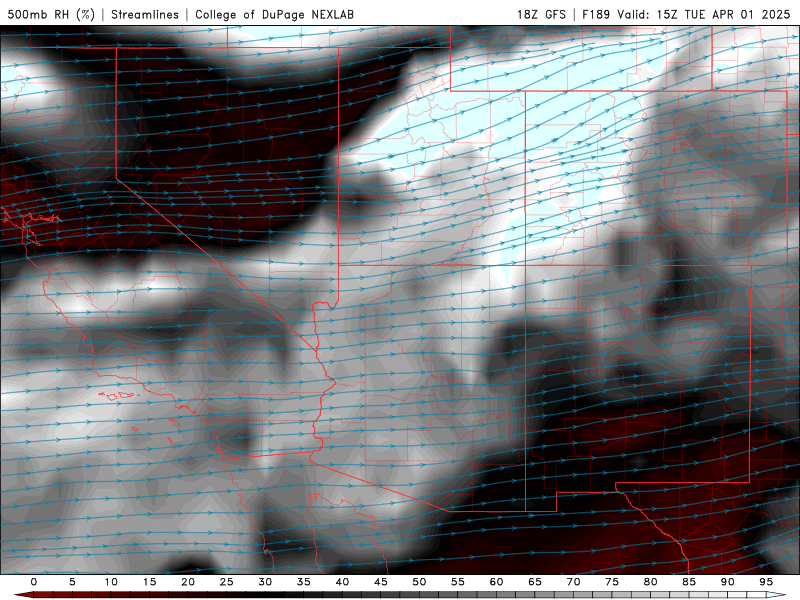
Task: Click the "25" color scale label
Action: click(x=227, y=582)
